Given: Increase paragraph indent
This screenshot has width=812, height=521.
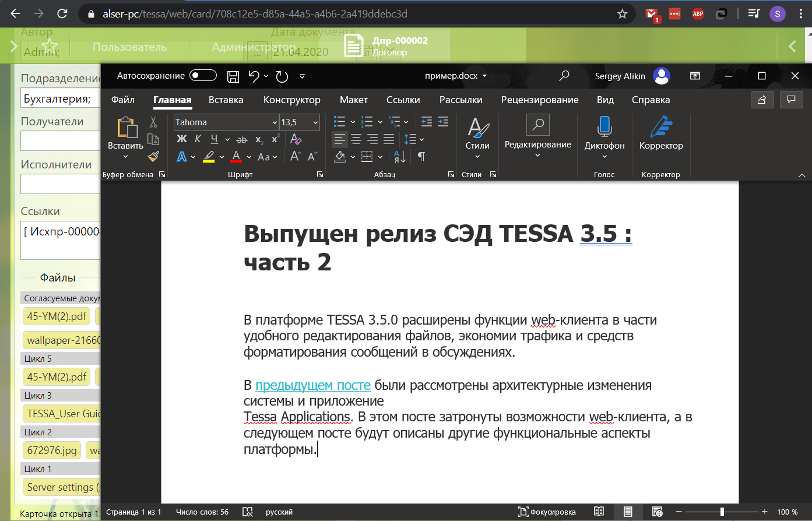Looking at the screenshot, I should 443,122.
